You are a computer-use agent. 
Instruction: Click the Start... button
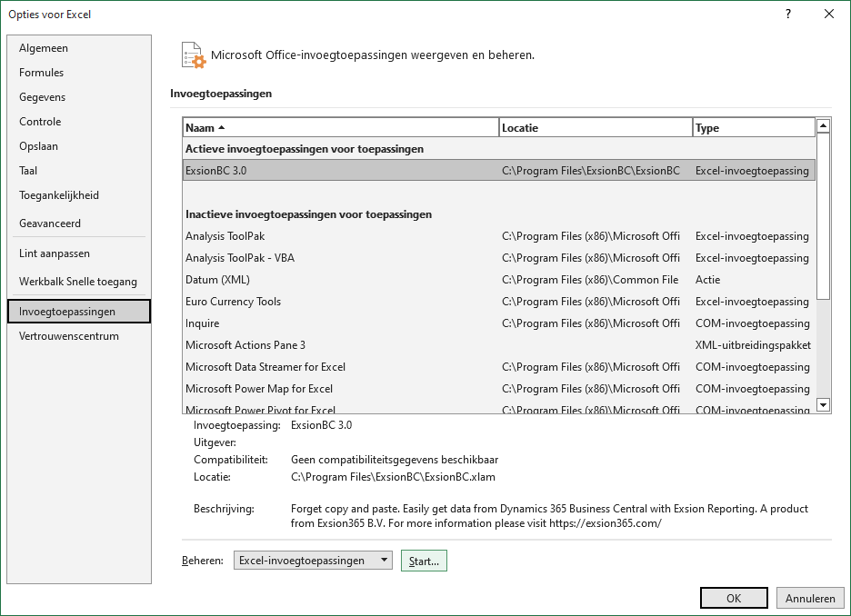pyautogui.click(x=424, y=561)
